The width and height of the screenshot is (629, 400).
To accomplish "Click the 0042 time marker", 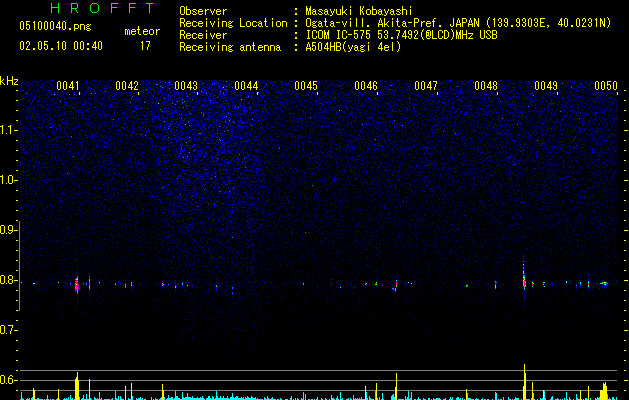I will 127,86.
